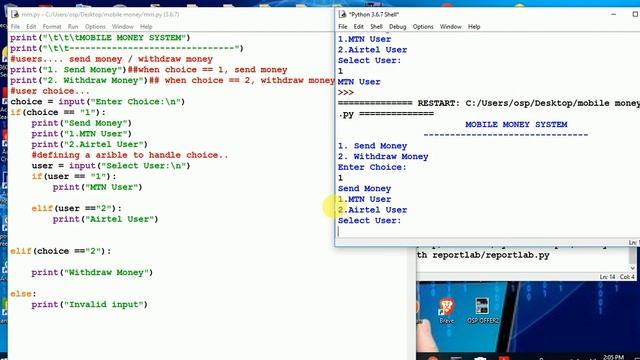Image resolution: width=640 pixels, height=360 pixels.
Task: Open the Window menu in the mm.py editor
Action: [x=122, y=27]
